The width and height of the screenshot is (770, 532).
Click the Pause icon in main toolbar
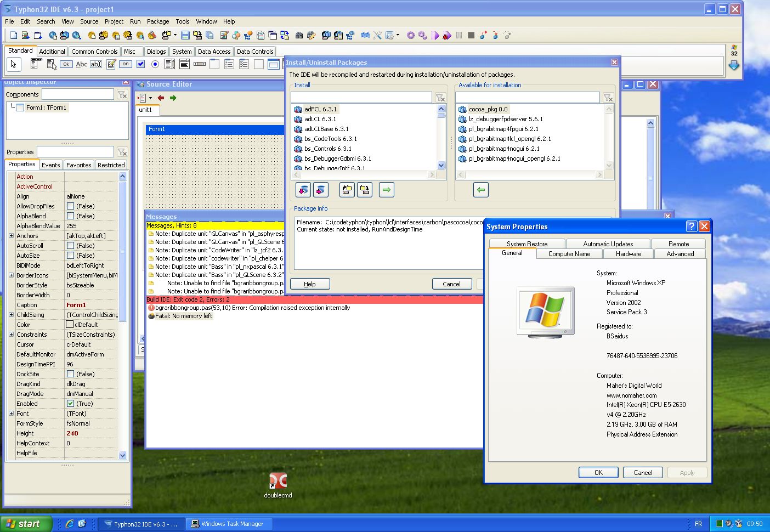tap(459, 35)
